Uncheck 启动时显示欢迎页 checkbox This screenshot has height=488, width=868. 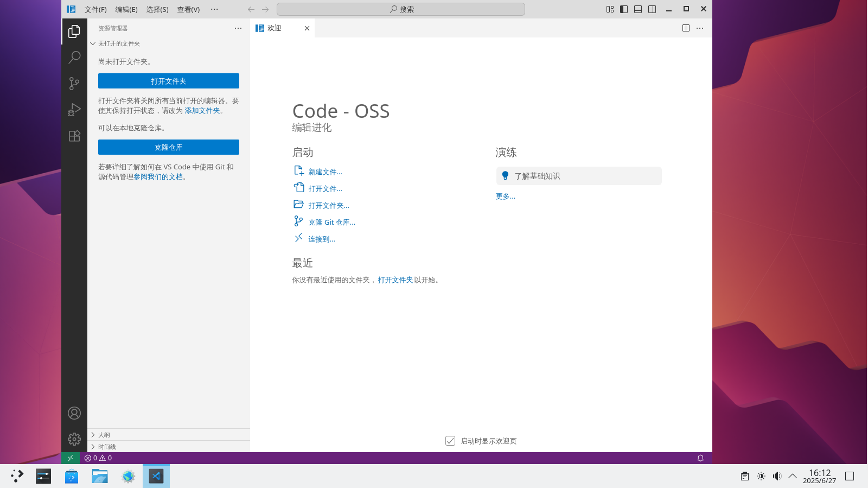click(x=450, y=441)
